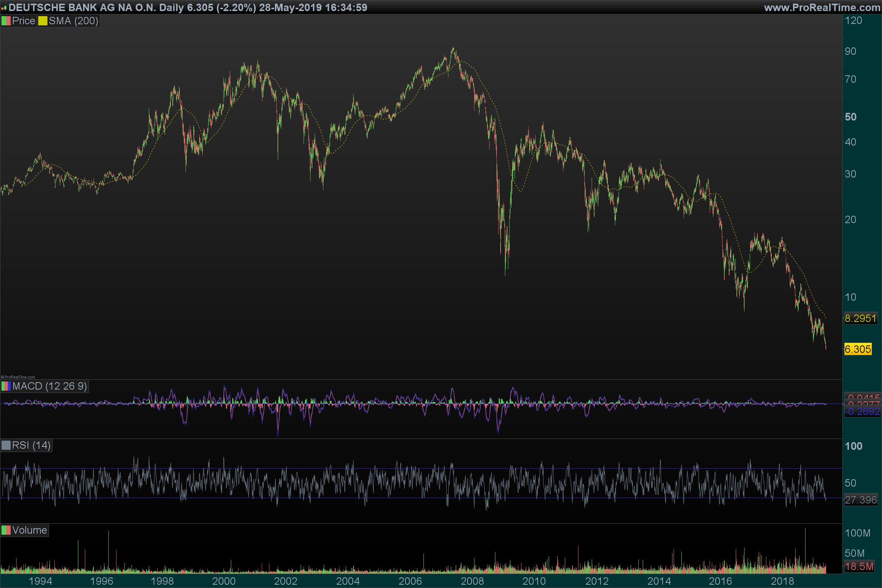Image resolution: width=882 pixels, height=588 pixels.
Task: Click the red 18.5M volume value tag
Action: (x=859, y=566)
